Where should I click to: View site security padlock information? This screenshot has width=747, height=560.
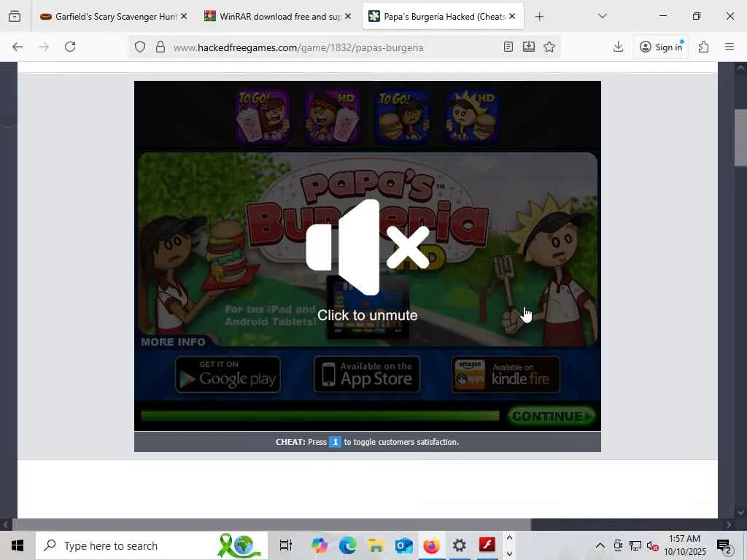(x=160, y=47)
